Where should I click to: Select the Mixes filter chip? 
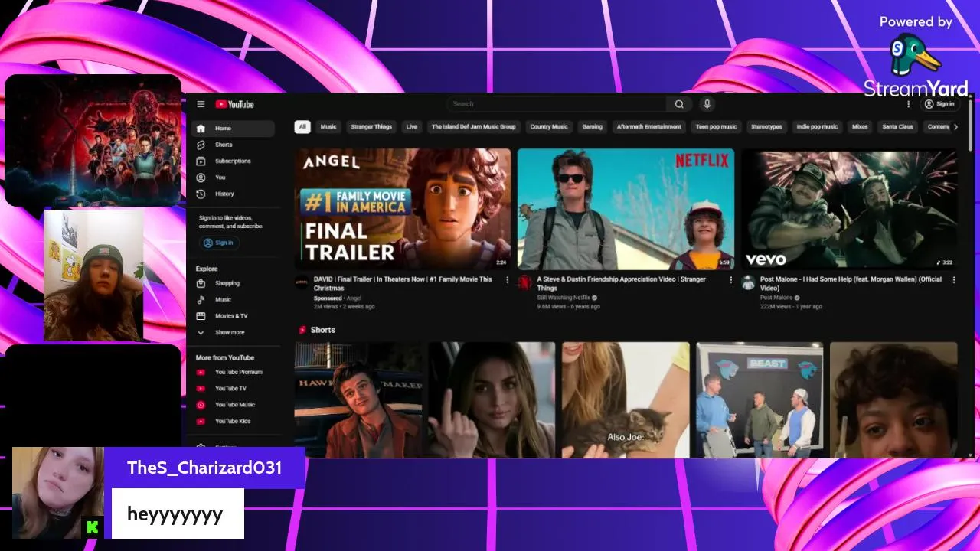coord(860,127)
